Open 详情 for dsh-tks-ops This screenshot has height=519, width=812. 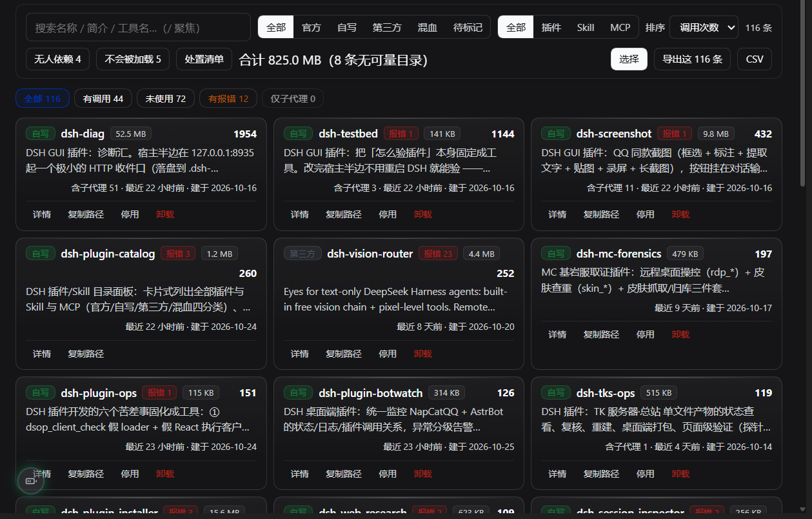click(558, 474)
